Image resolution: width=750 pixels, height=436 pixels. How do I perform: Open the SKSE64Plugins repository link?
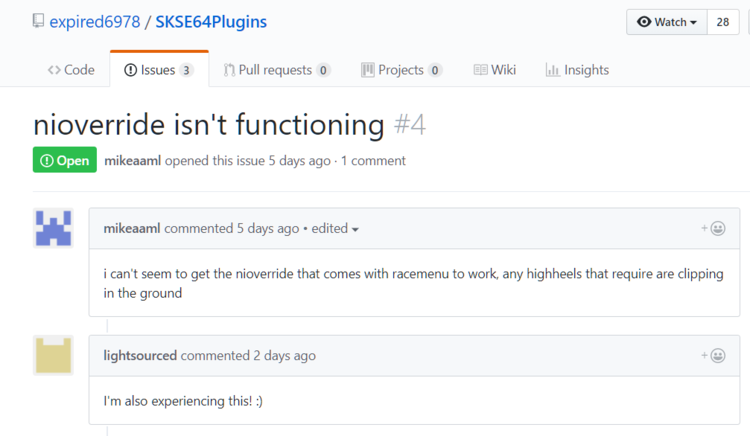(211, 22)
